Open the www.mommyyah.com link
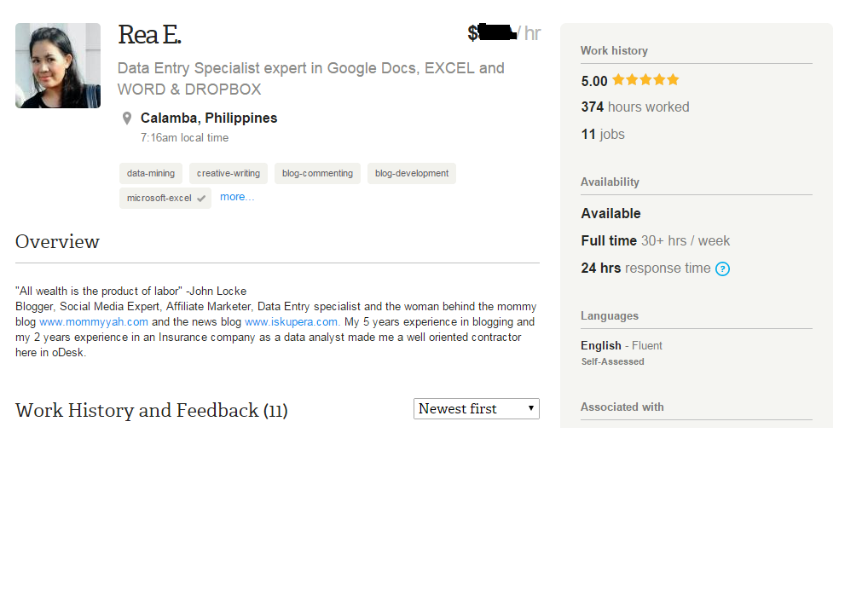 (94, 322)
